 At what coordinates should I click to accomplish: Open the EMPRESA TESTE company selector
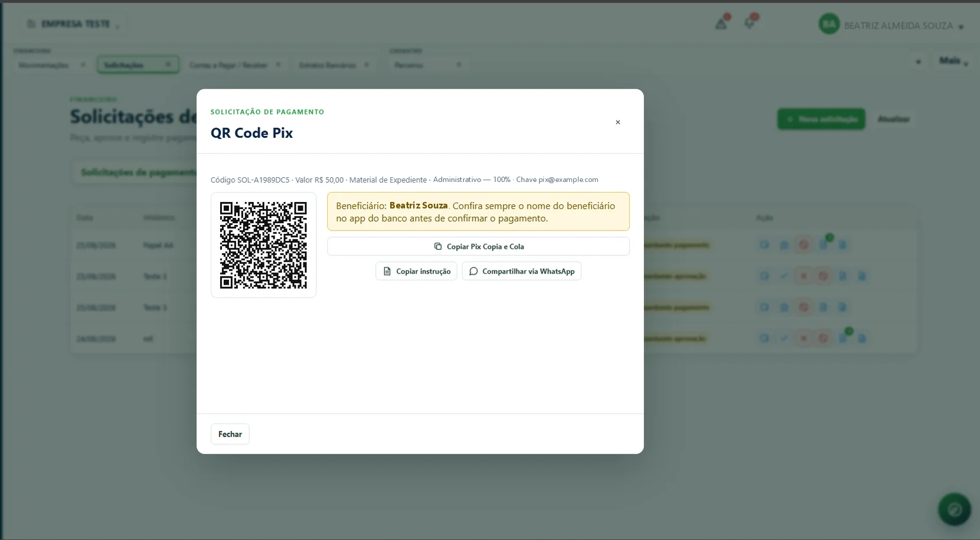tap(73, 24)
